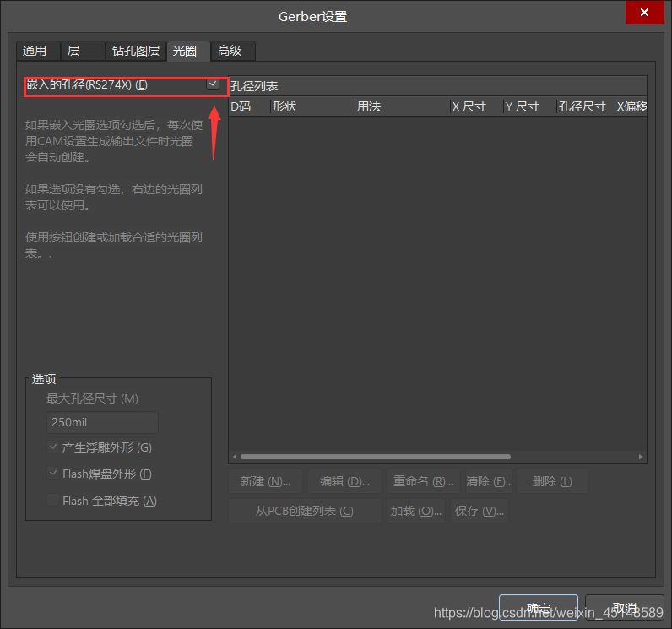The width and height of the screenshot is (672, 629).
Task: Click the 形状 column header
Action: (x=313, y=106)
